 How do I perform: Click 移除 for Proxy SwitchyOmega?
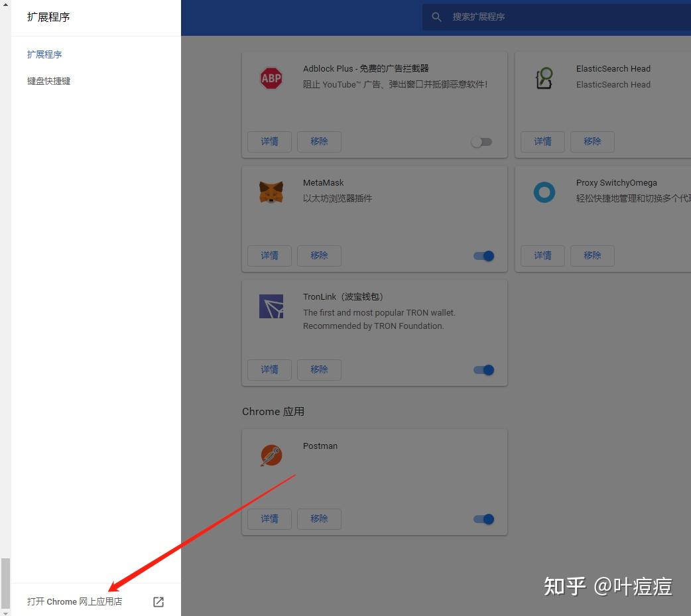[x=592, y=255]
